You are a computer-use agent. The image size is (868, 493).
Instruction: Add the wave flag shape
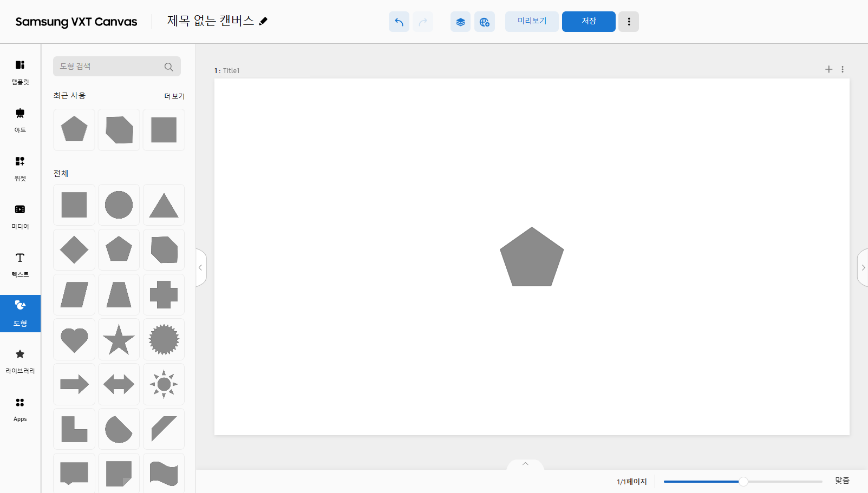164,474
